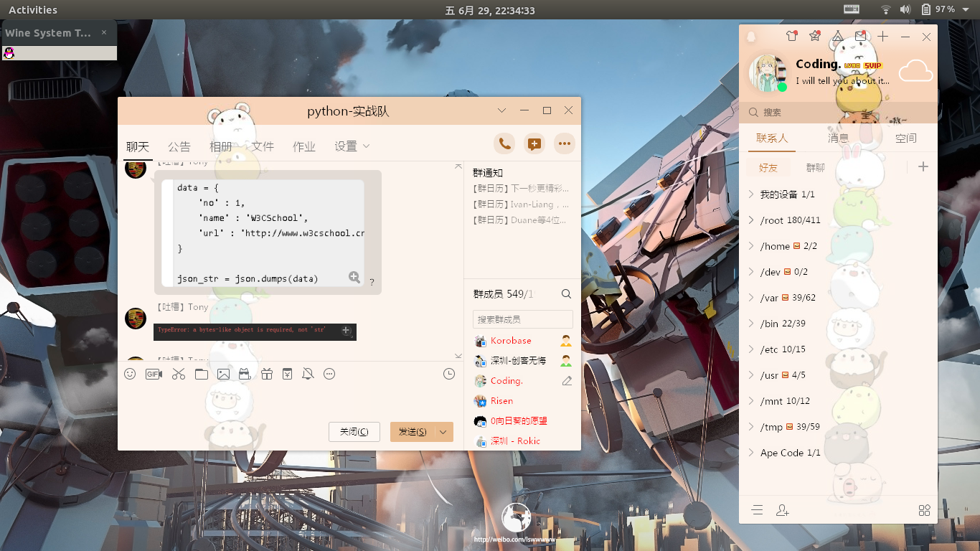
Task: Toggle message notifications with the bell icon
Action: pyautogui.click(x=308, y=374)
